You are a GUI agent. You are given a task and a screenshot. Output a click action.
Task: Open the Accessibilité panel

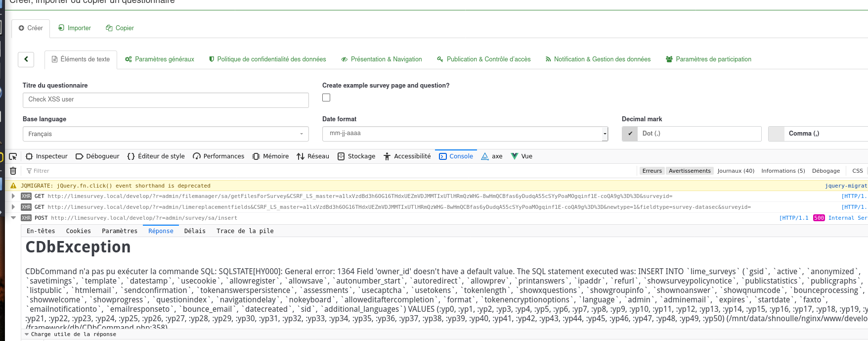tap(407, 156)
